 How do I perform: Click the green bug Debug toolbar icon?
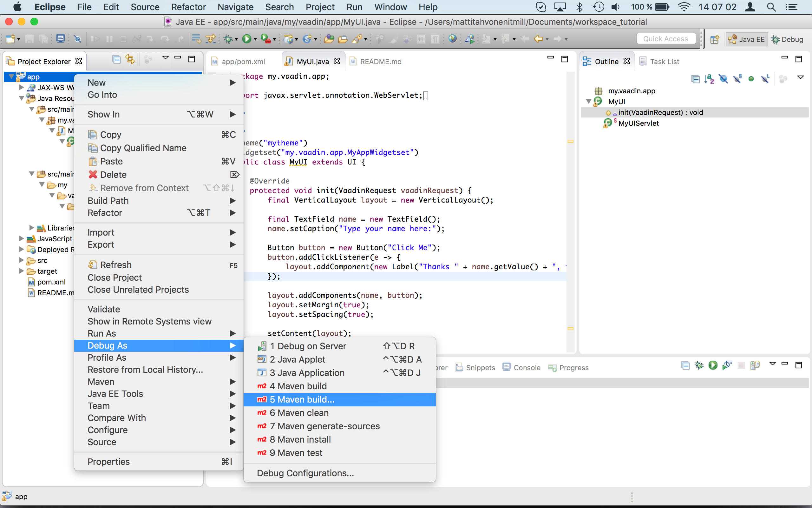[x=228, y=39]
